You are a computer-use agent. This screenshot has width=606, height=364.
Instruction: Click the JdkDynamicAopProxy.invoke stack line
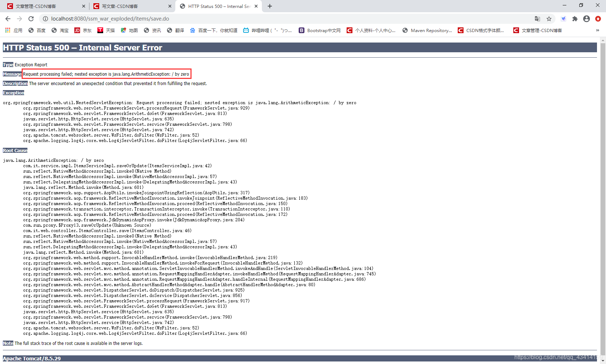[x=134, y=220]
